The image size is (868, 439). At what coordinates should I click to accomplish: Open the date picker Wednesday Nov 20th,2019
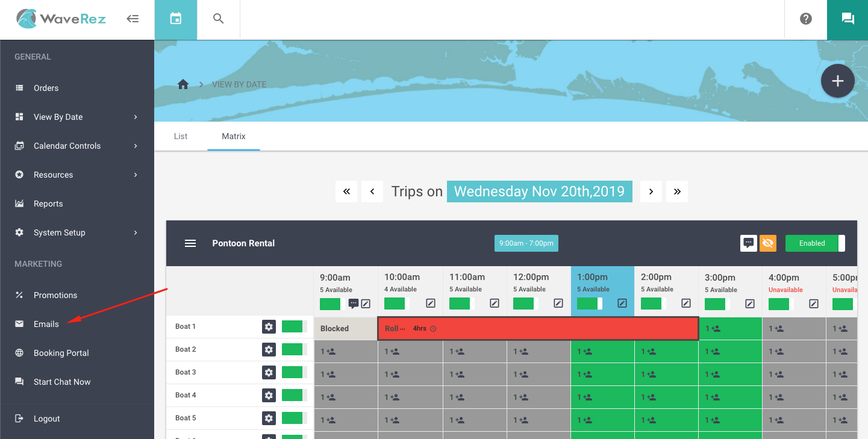coord(539,191)
